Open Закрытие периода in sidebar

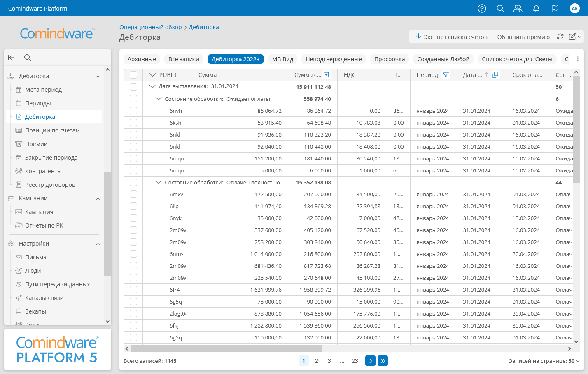point(51,158)
